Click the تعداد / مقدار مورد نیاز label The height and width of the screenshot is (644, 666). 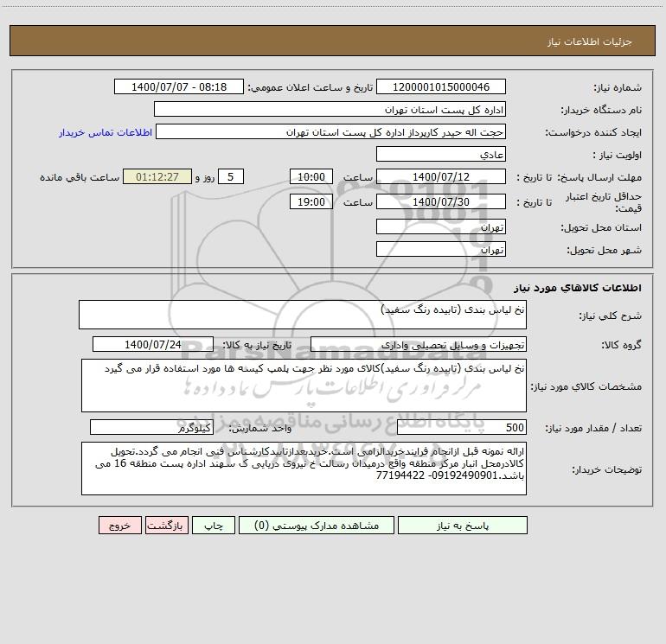click(593, 429)
